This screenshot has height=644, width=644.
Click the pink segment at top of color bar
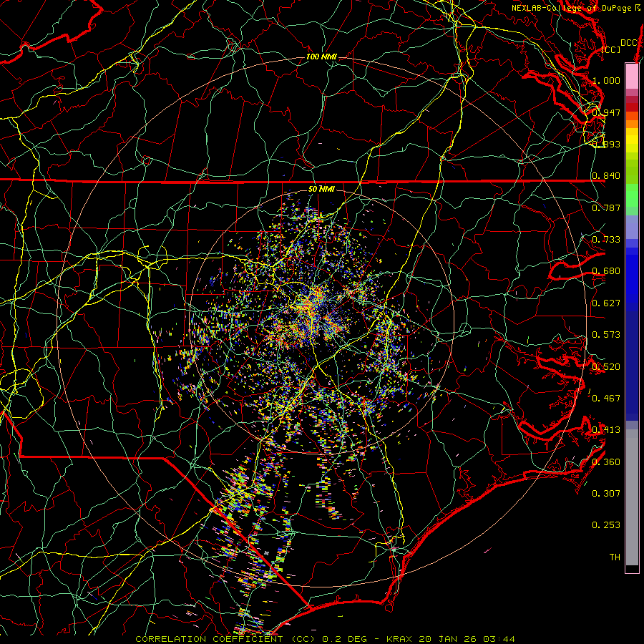[632, 76]
